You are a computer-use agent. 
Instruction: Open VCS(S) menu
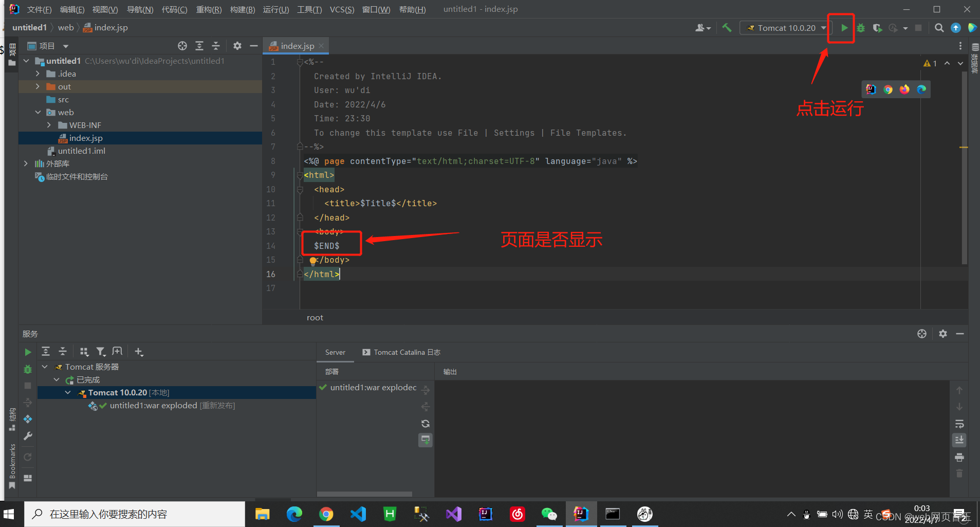pyautogui.click(x=342, y=9)
